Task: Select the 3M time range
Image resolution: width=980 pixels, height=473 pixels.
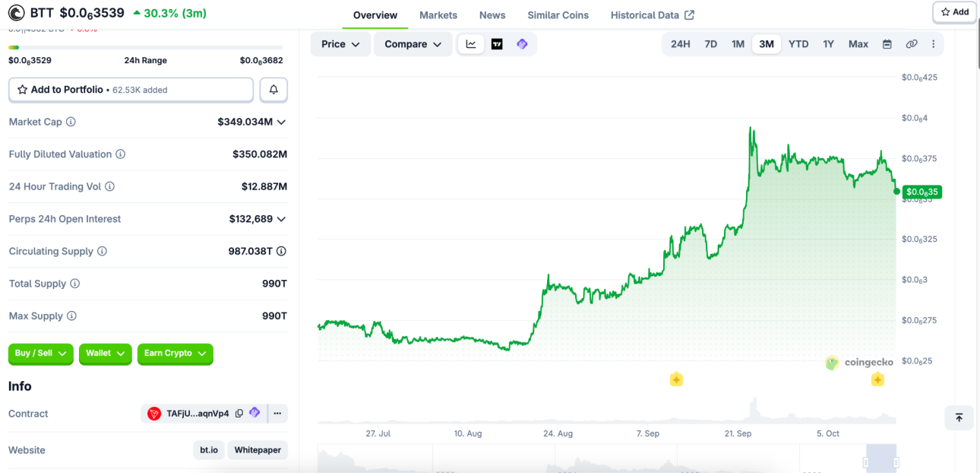Action: (767, 44)
